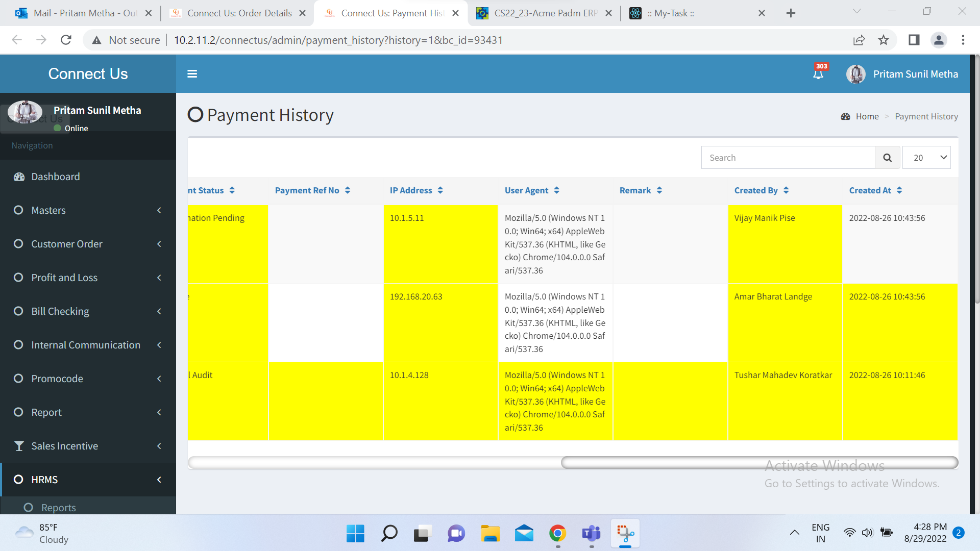Sort by User Agent column arrows
The image size is (980, 551).
point(556,190)
